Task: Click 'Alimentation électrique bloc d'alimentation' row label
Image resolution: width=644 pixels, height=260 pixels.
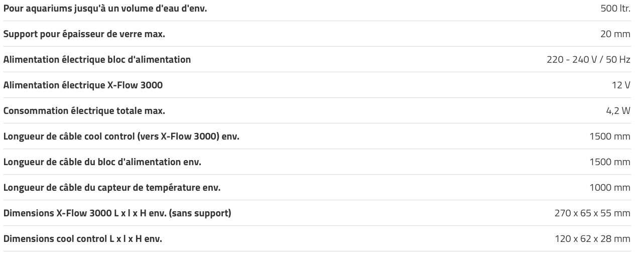Action: [97, 60]
